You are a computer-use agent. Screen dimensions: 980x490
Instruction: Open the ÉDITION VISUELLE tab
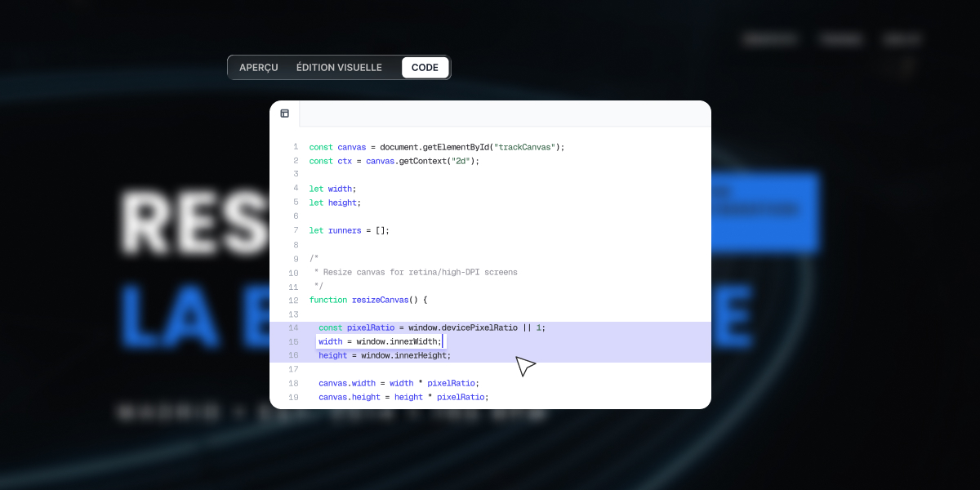tap(339, 68)
